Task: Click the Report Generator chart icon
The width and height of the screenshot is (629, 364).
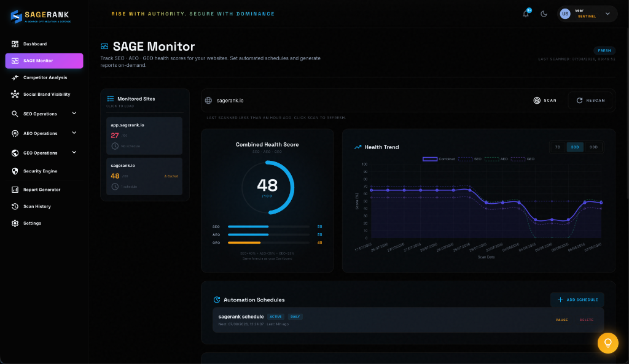Action: point(15,190)
